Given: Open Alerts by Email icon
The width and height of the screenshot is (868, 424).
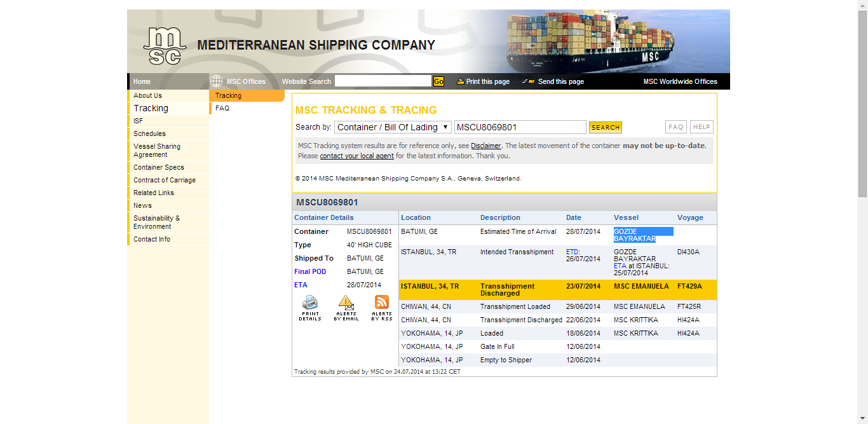Looking at the screenshot, I should click(x=346, y=304).
